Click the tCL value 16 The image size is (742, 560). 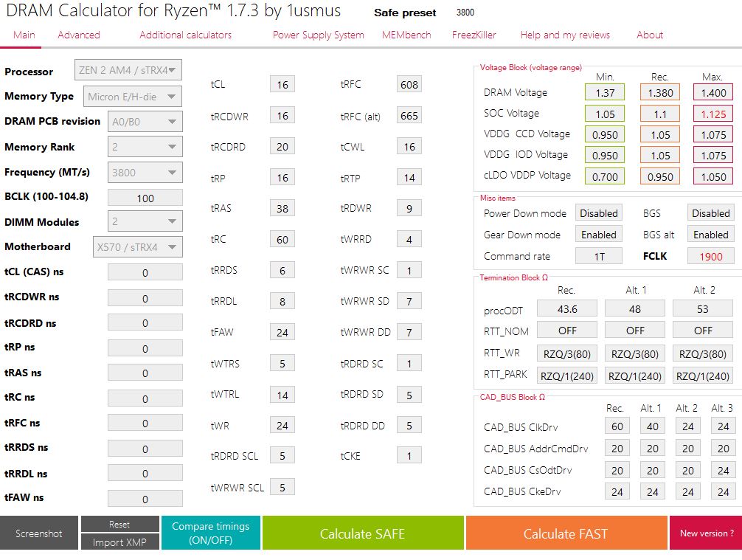[x=282, y=84]
